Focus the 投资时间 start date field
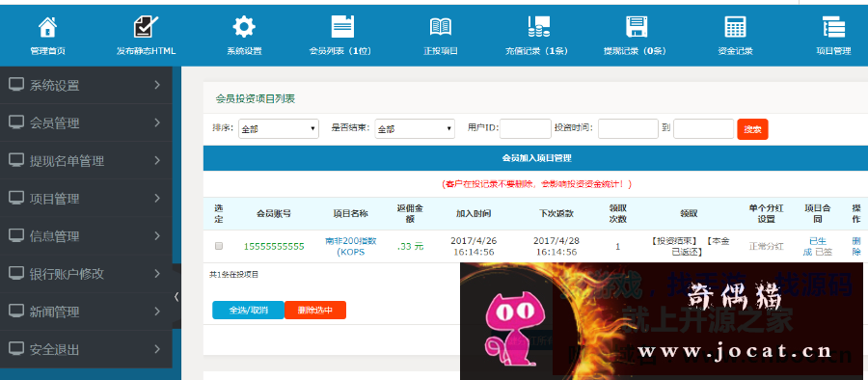This screenshot has width=868, height=380. tap(628, 128)
